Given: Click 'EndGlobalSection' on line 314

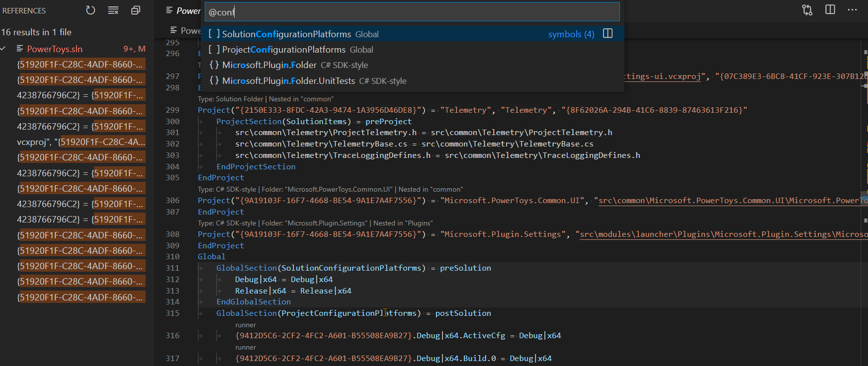Looking at the screenshot, I should tap(254, 302).
